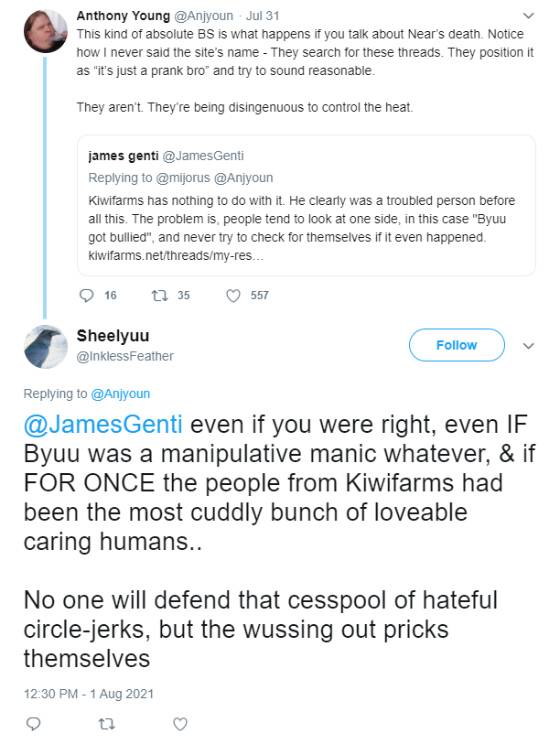Click the 12:30 PM - 1 Aug 2021 timestamp
Viewport: 560px width, 744px height.
click(89, 694)
